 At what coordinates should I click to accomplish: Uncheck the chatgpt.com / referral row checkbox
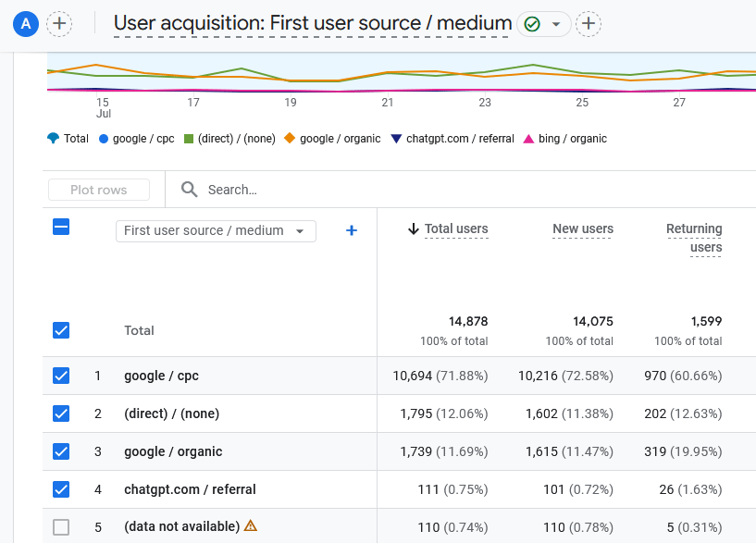pos(61,489)
